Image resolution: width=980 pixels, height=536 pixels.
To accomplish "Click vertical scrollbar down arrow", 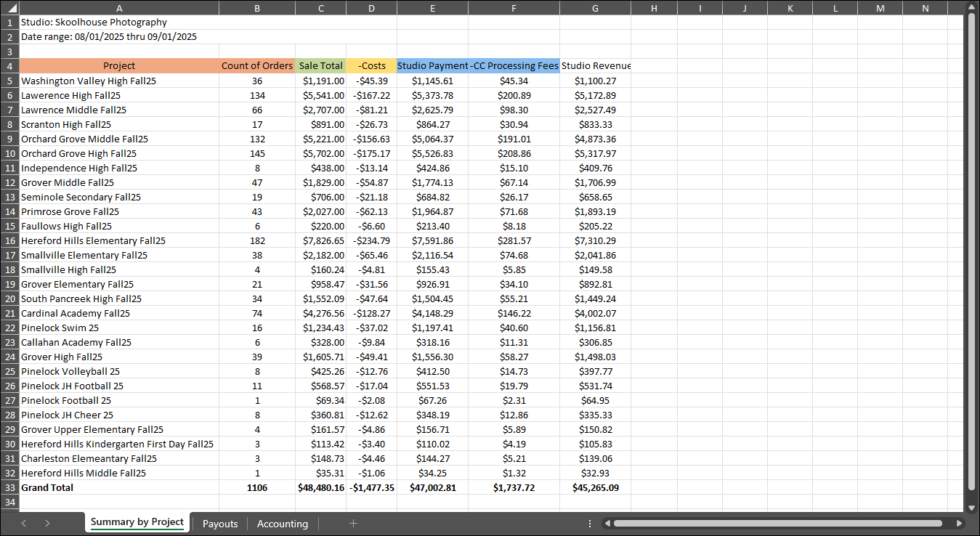I will (972, 508).
